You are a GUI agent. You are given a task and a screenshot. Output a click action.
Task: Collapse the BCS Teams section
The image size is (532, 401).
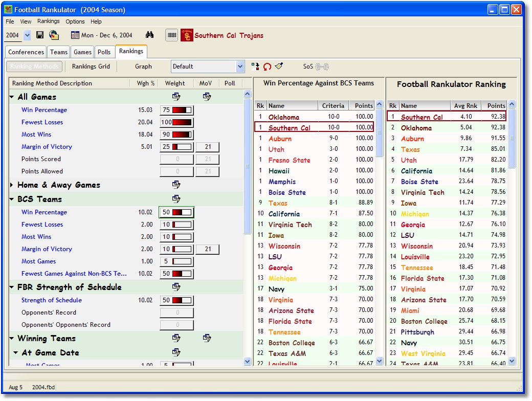12,199
